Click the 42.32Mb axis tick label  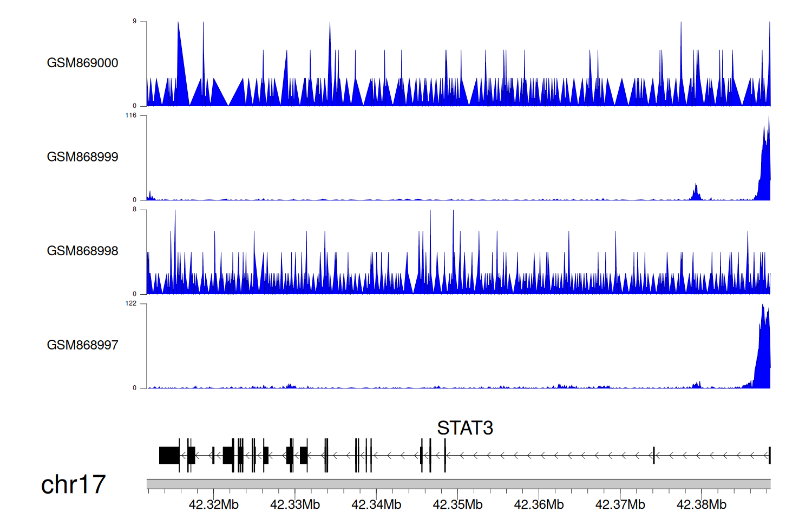tap(213, 505)
